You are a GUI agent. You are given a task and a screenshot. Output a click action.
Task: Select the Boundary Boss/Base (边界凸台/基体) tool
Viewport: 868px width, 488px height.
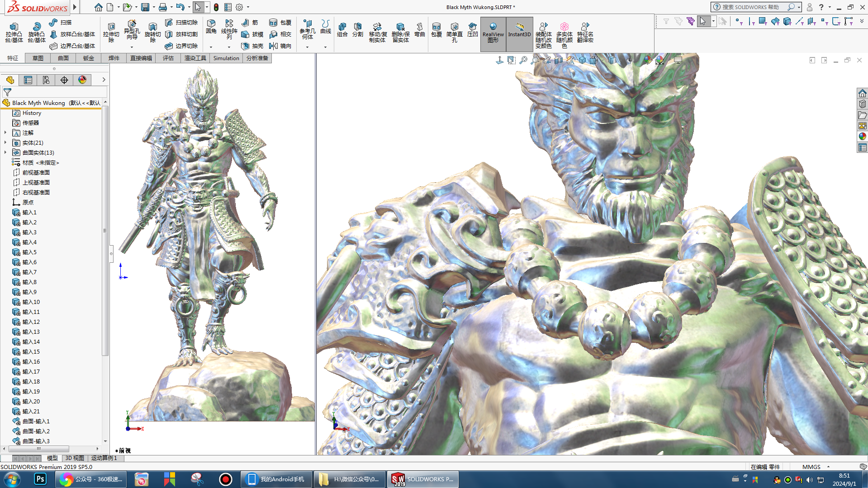(x=72, y=46)
